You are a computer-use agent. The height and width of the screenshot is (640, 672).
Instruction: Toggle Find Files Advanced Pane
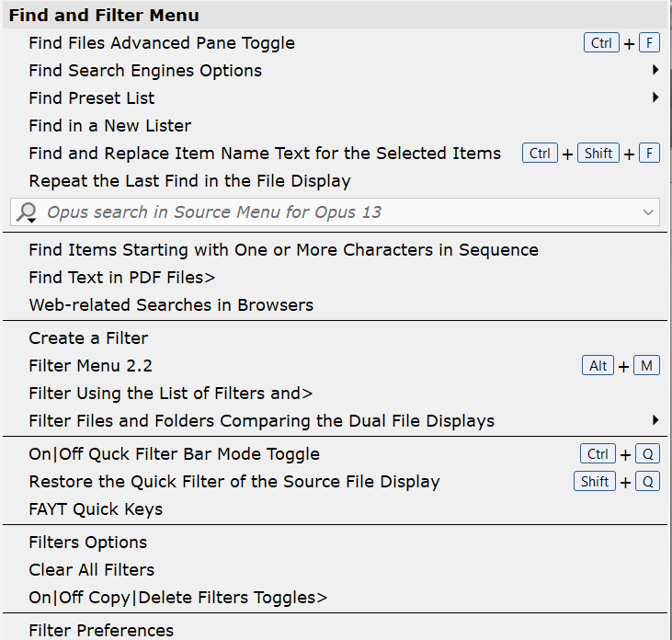(162, 43)
